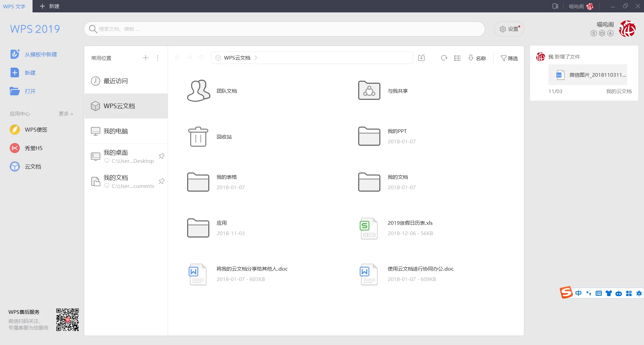Screen dimensions: 644x345
Task: Expand the WPS云文档 path chevron
Action: coord(256,58)
